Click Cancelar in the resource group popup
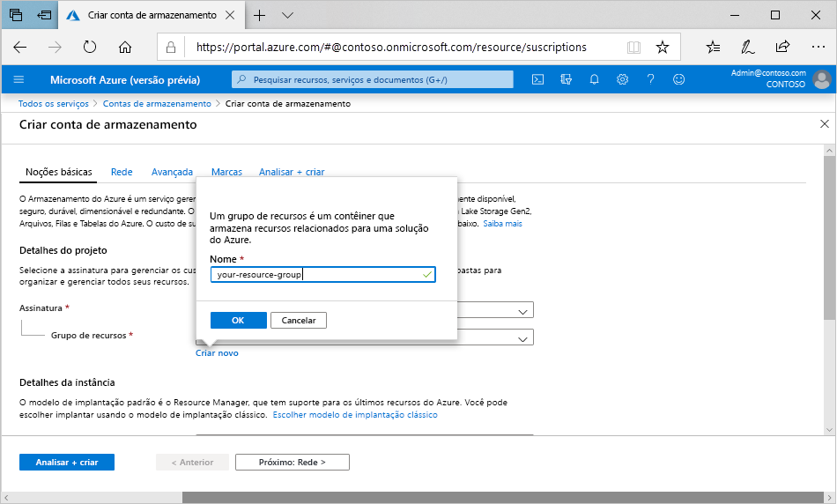This screenshot has height=504, width=837. pyautogui.click(x=299, y=321)
